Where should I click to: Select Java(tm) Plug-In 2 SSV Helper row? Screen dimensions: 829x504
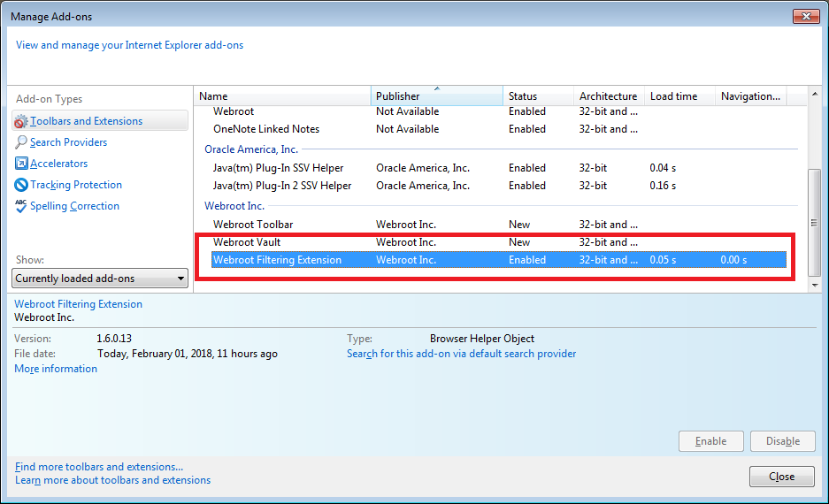tap(499, 186)
